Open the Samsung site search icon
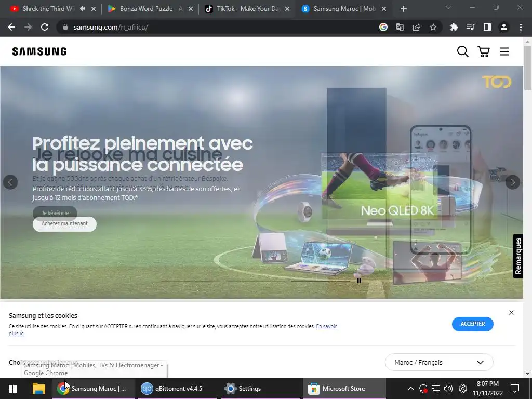 point(462,51)
